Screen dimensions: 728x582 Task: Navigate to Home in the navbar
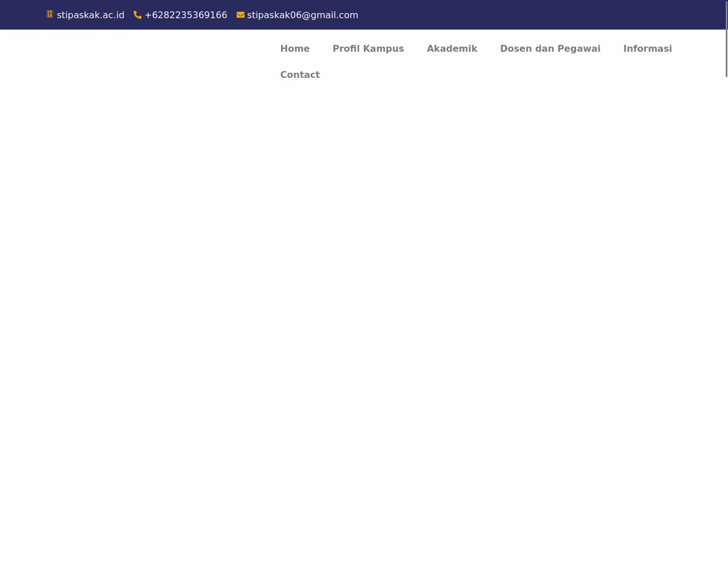[x=295, y=48]
